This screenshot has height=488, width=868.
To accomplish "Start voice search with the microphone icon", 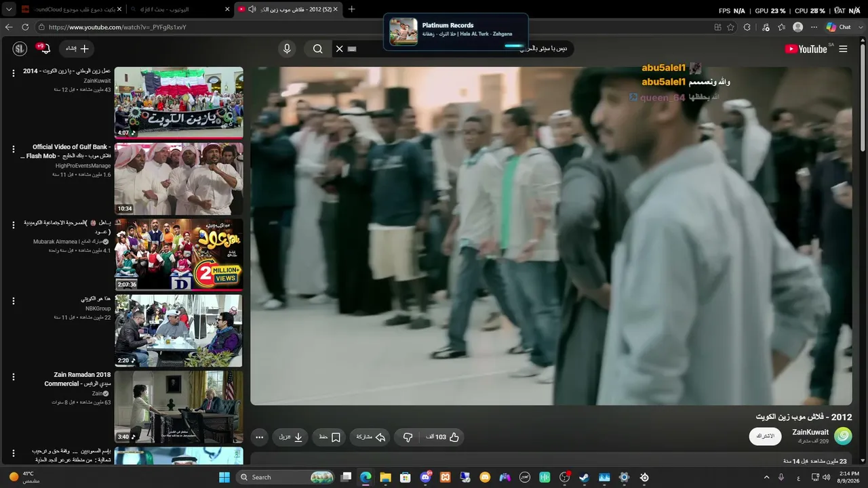I will tap(287, 49).
